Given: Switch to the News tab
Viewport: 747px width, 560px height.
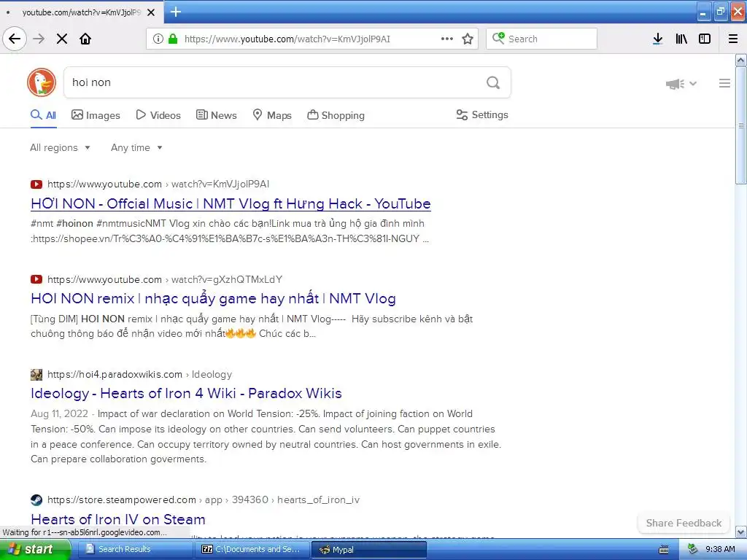Looking at the screenshot, I should click(x=216, y=115).
